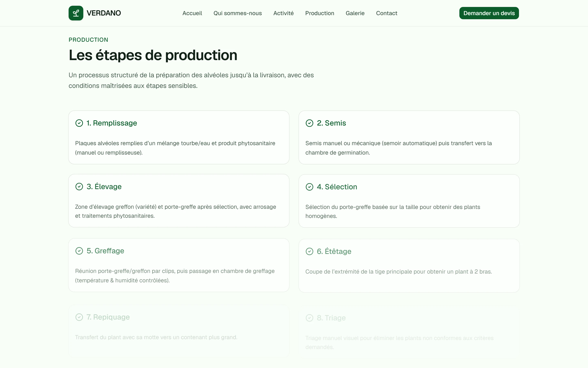Select the '5. Greffage' heading

(x=105, y=251)
